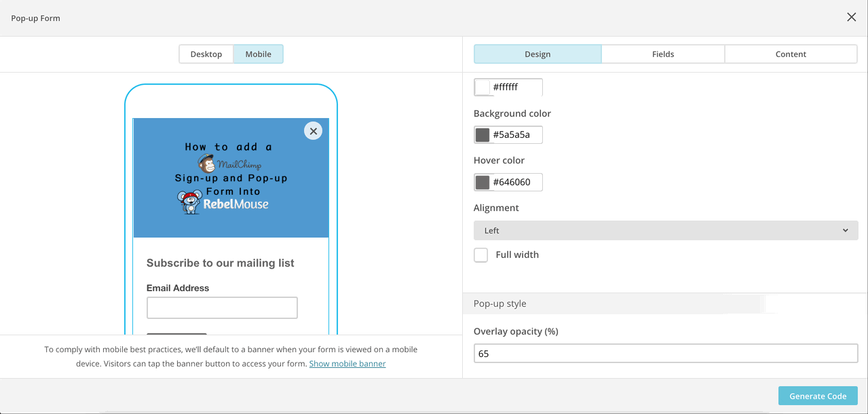Close the Pop-up Form dialog
Screen dimensions: 868x414
tap(851, 18)
